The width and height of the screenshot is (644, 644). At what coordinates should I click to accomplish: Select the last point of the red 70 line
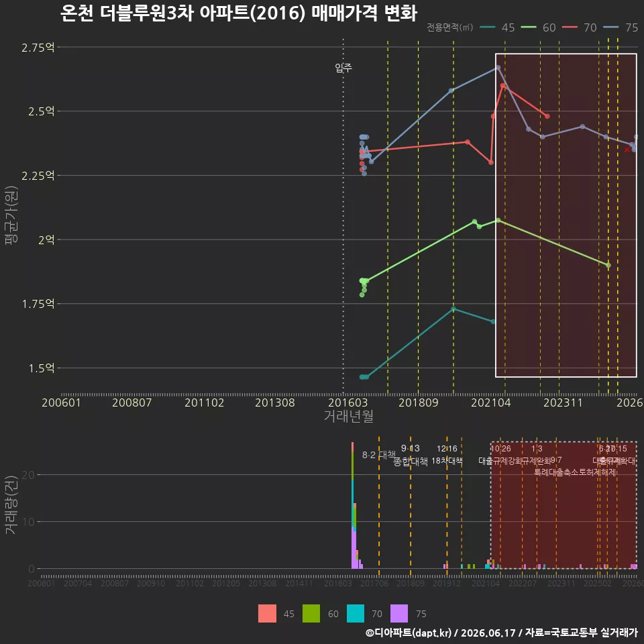[x=547, y=116]
